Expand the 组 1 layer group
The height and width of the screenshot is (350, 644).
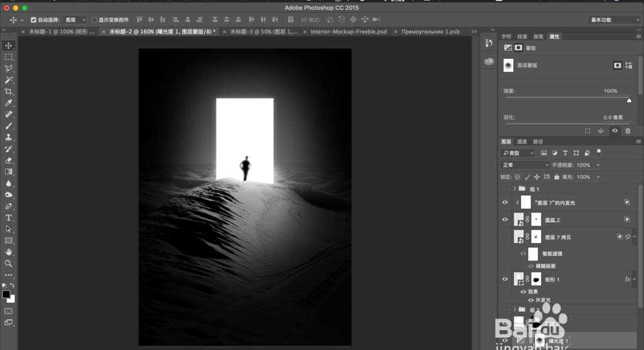515,189
